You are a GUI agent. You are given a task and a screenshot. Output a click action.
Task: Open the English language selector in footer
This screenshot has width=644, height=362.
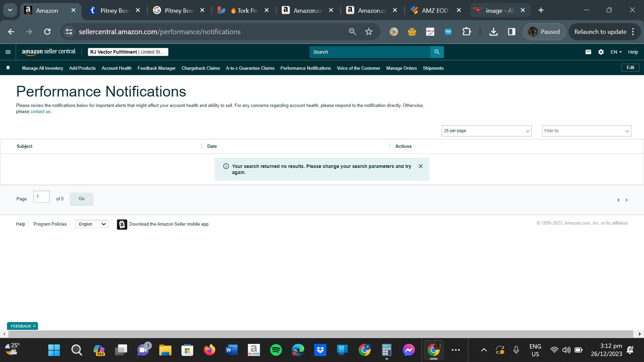92,224
